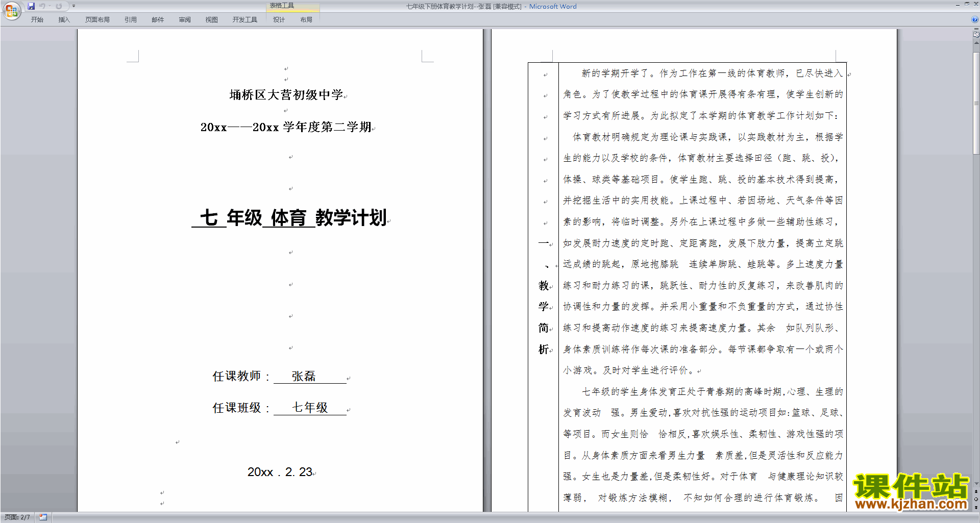Go to the next page with the double-down arrow
980x523 pixels.
976,507
